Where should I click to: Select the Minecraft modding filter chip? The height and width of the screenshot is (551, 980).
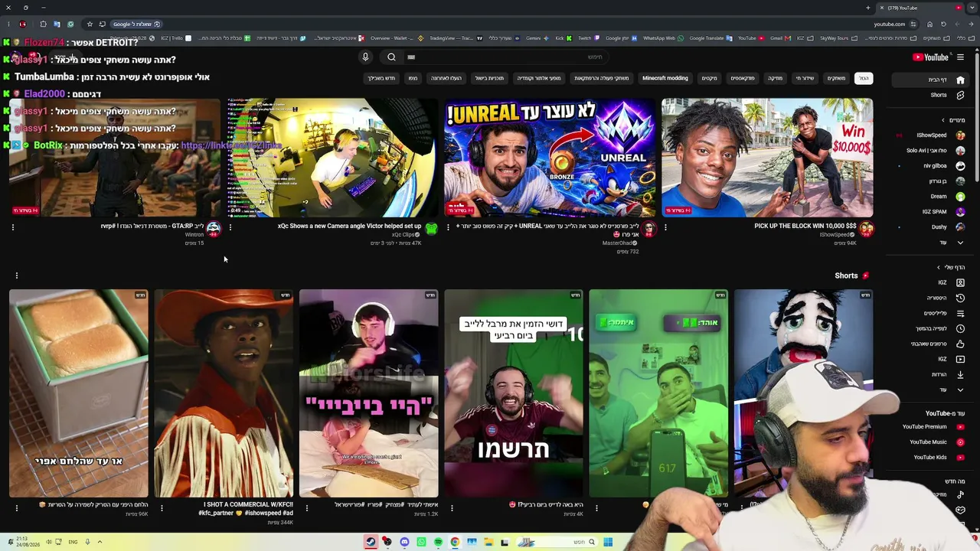[665, 78]
